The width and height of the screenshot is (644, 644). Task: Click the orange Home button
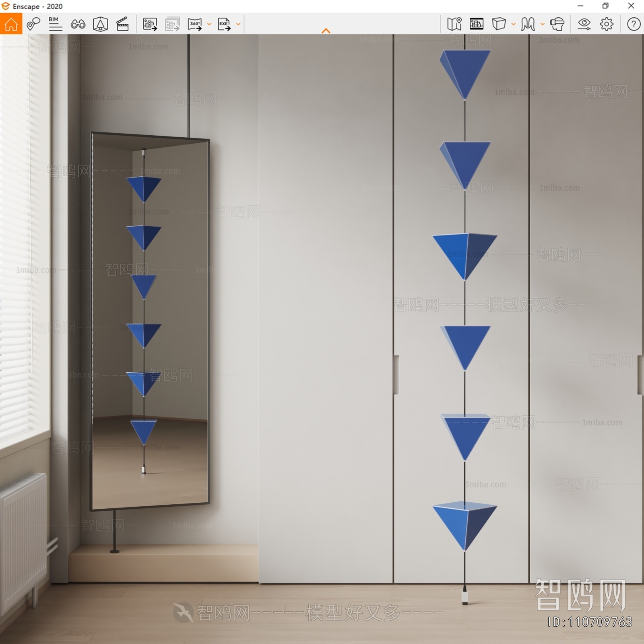pos(11,24)
